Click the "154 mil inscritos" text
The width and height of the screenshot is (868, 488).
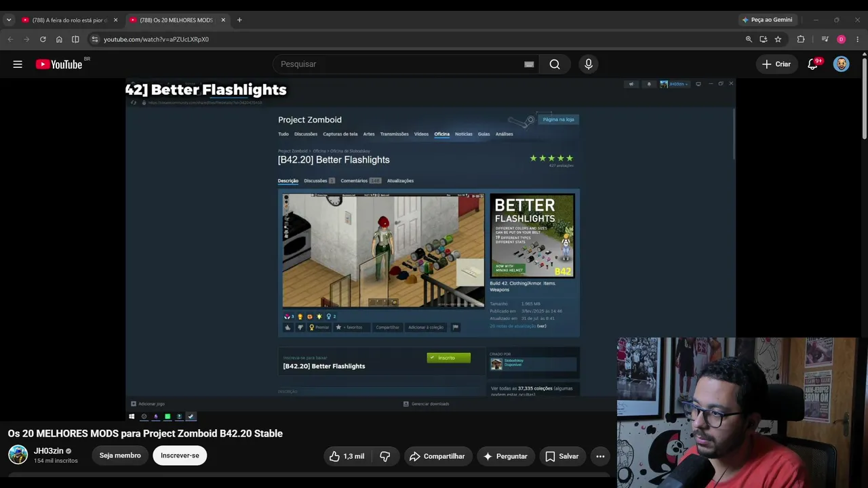56,461
